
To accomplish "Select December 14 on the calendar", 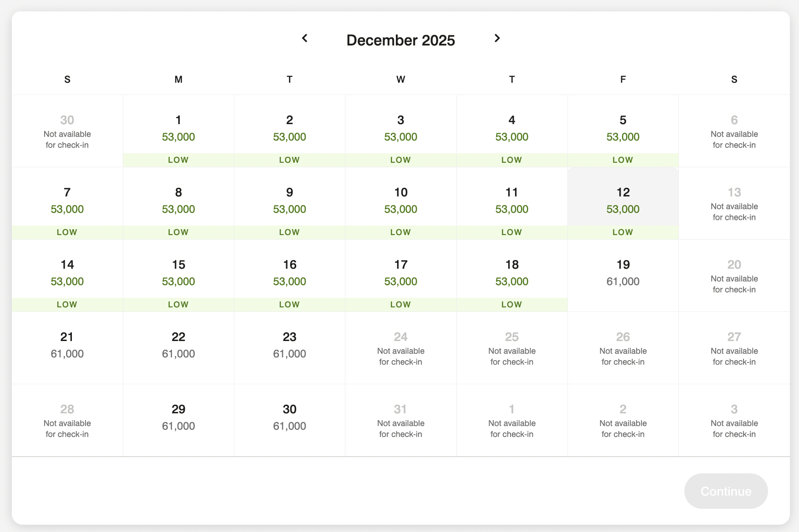I will pyautogui.click(x=67, y=276).
